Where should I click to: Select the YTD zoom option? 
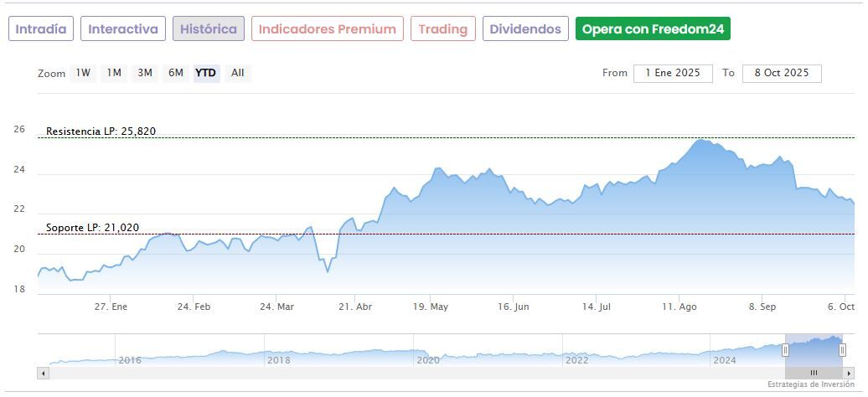[x=205, y=73]
